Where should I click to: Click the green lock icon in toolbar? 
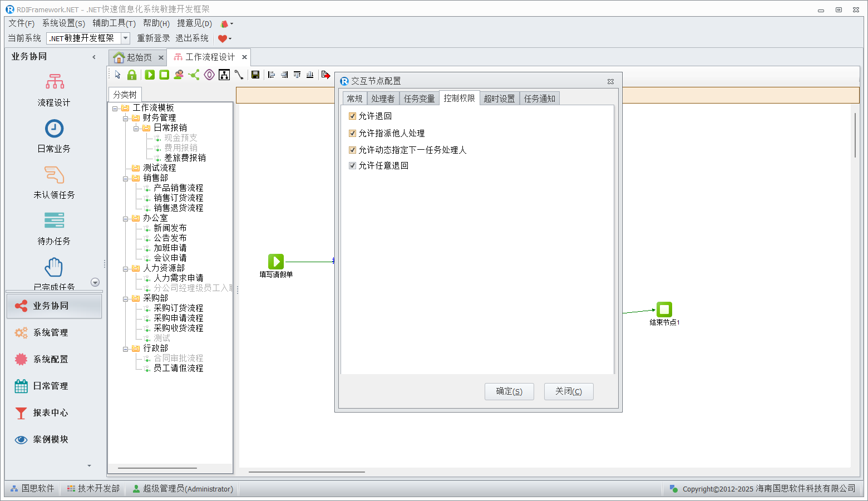(132, 75)
